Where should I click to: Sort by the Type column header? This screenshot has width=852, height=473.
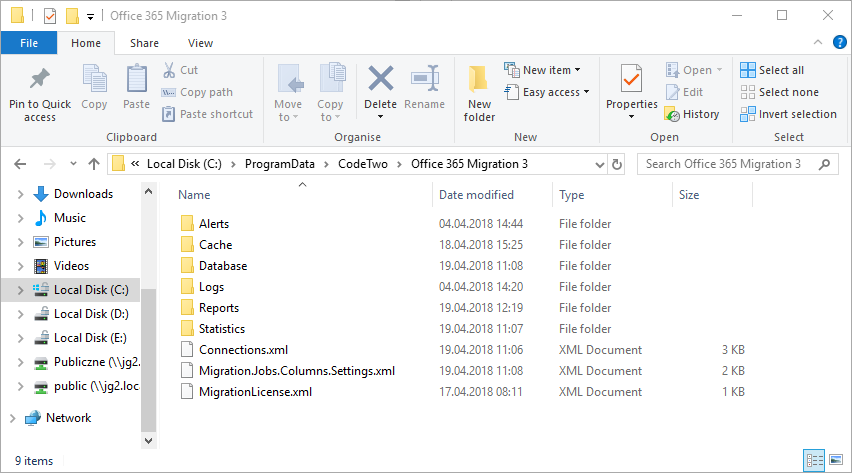click(x=572, y=195)
